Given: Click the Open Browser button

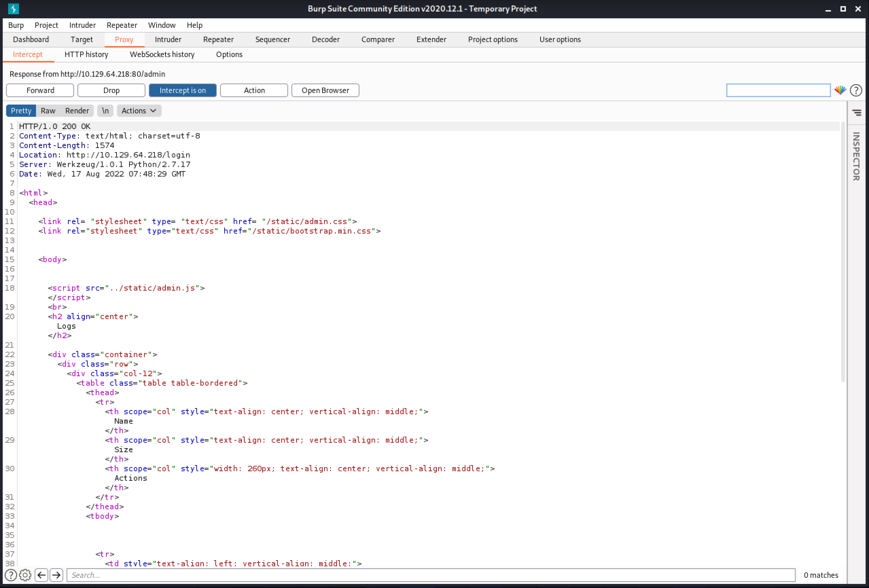Looking at the screenshot, I should coord(325,90).
